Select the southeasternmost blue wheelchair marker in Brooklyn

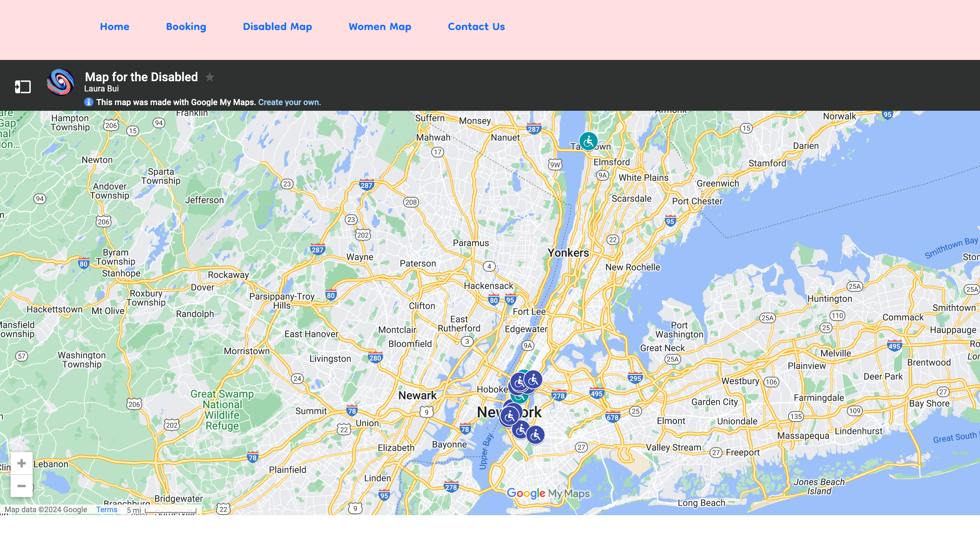coord(536,435)
